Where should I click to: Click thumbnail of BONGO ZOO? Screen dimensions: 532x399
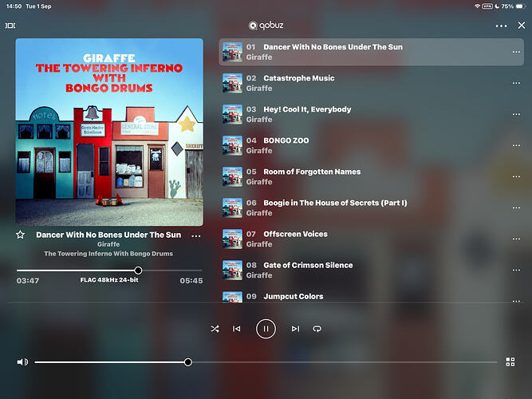tap(232, 145)
